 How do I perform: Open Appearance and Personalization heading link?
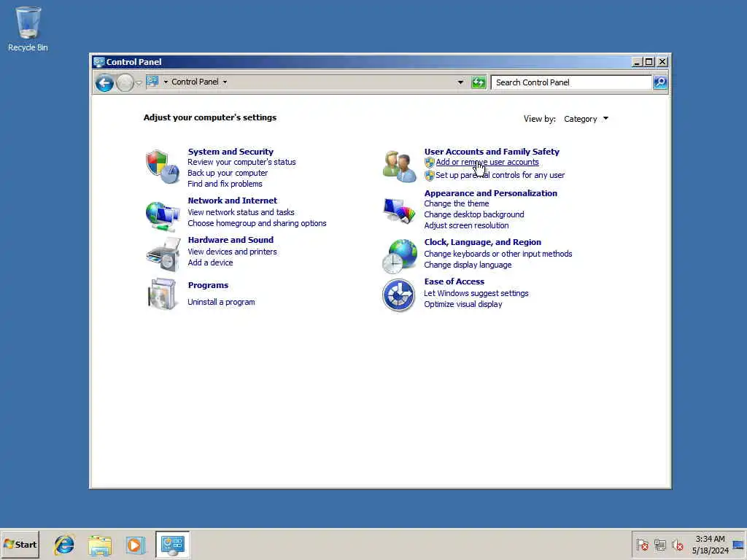click(x=490, y=193)
